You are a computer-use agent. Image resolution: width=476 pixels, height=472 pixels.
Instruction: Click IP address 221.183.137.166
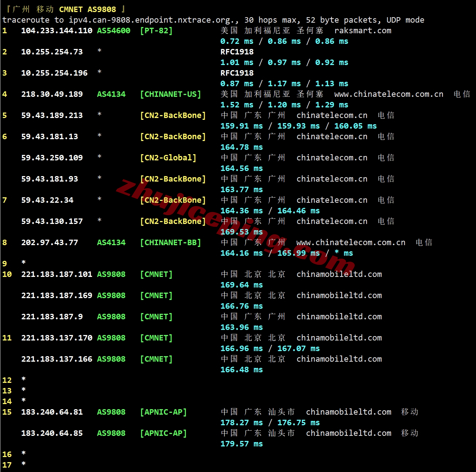[57, 359]
